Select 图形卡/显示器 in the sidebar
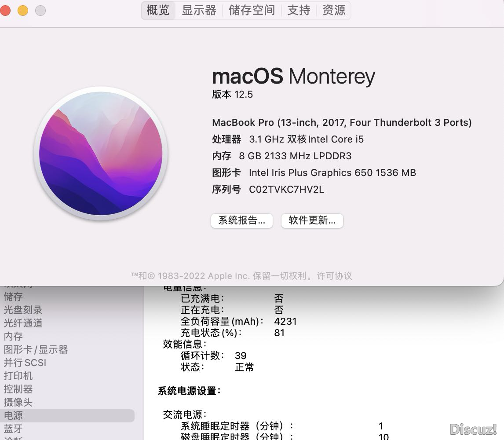This screenshot has height=440, width=504. pos(36,349)
